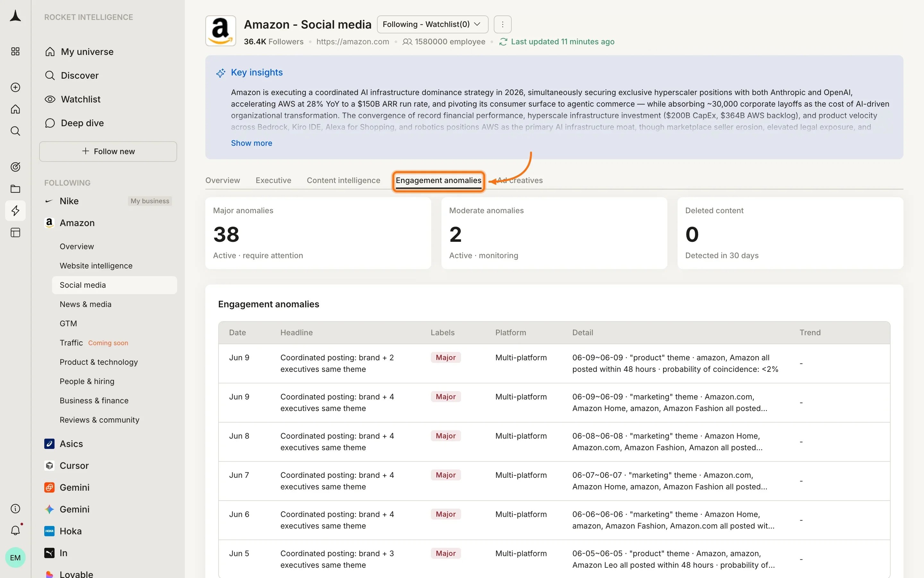Open the three-dot more options button
Screen dimensions: 924x578
pos(502,24)
